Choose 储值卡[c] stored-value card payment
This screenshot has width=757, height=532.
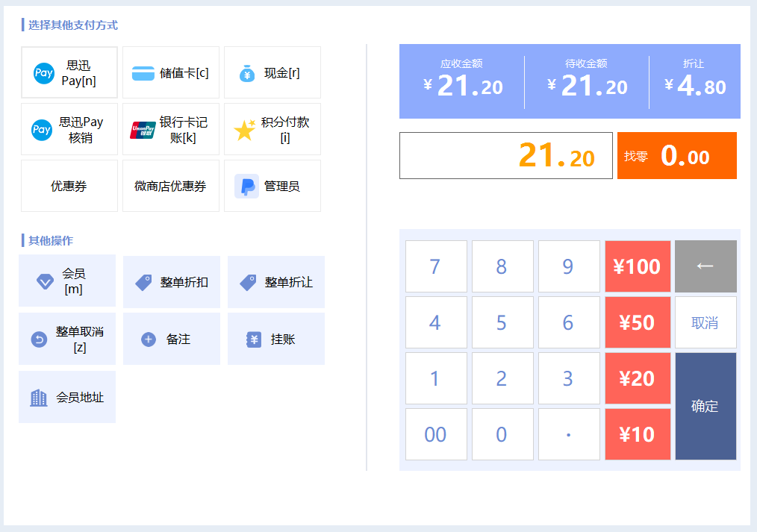coord(171,72)
